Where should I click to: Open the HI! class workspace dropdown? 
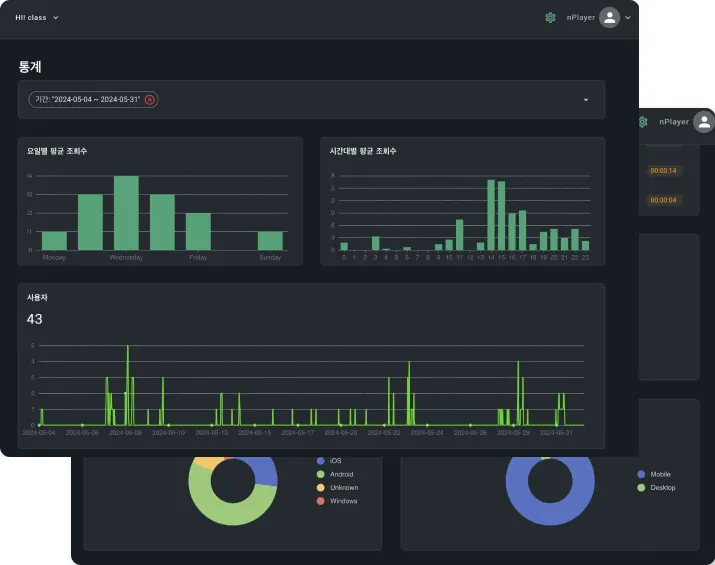pyautogui.click(x=36, y=17)
